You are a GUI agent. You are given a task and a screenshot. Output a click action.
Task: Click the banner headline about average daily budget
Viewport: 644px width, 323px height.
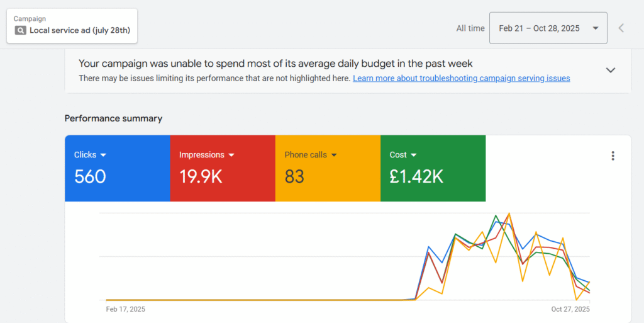pyautogui.click(x=275, y=64)
